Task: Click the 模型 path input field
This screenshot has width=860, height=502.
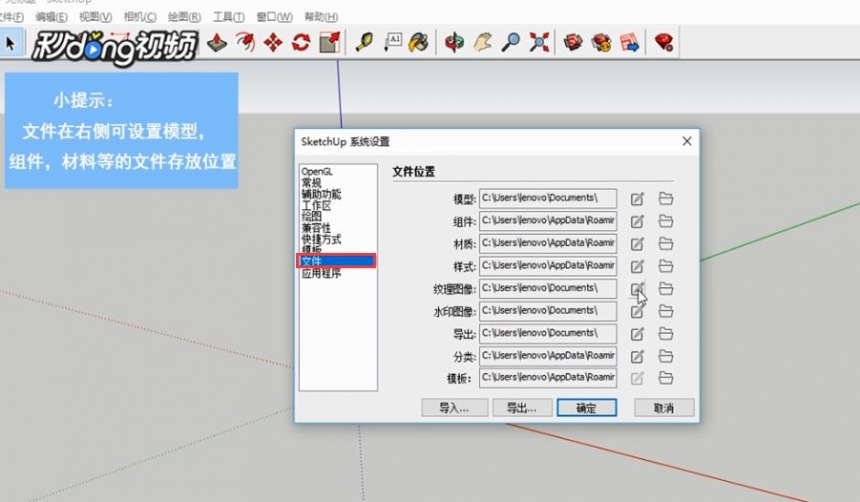Action: click(x=547, y=199)
